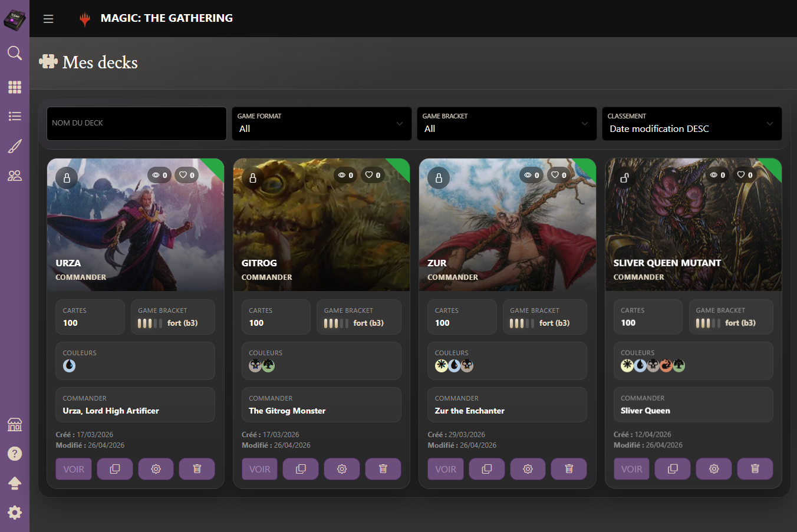Delete the Urza deck

(197, 469)
